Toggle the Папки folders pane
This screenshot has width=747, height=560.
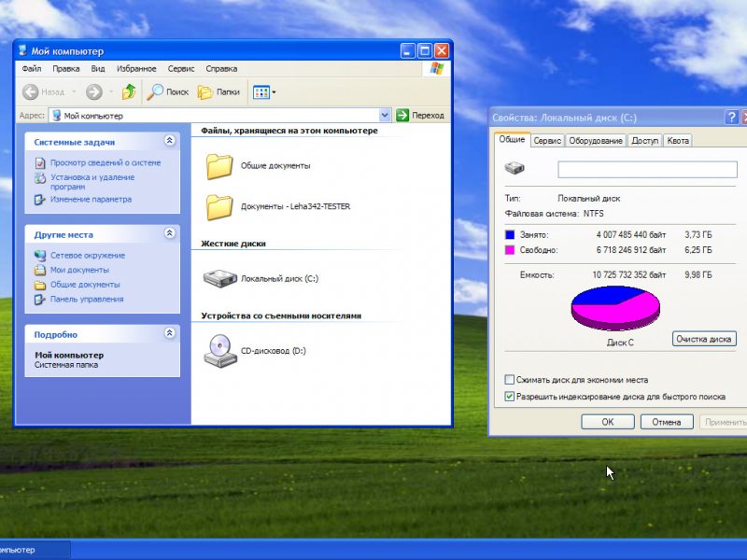click(218, 91)
